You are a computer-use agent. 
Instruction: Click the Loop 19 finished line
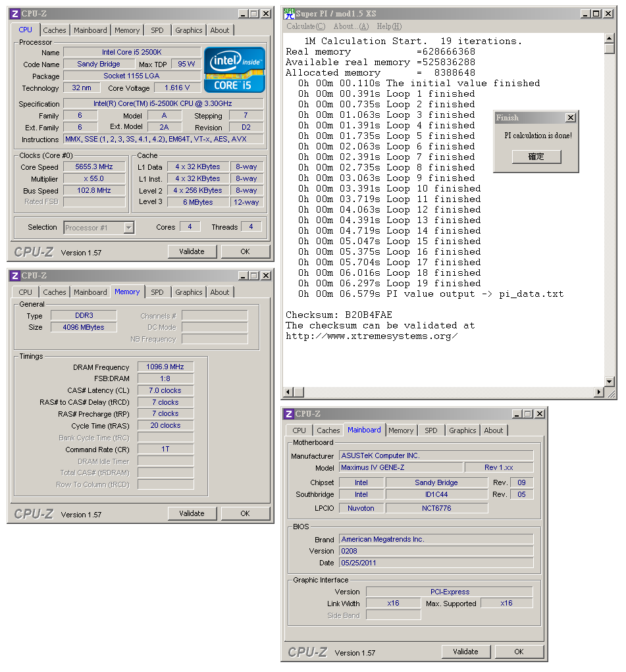[x=389, y=283]
